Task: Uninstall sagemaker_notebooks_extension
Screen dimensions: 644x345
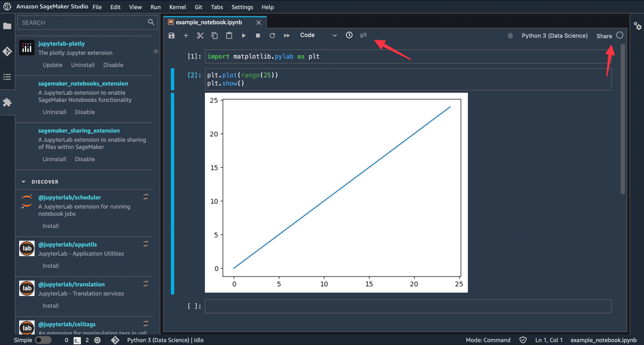Action: pos(54,112)
